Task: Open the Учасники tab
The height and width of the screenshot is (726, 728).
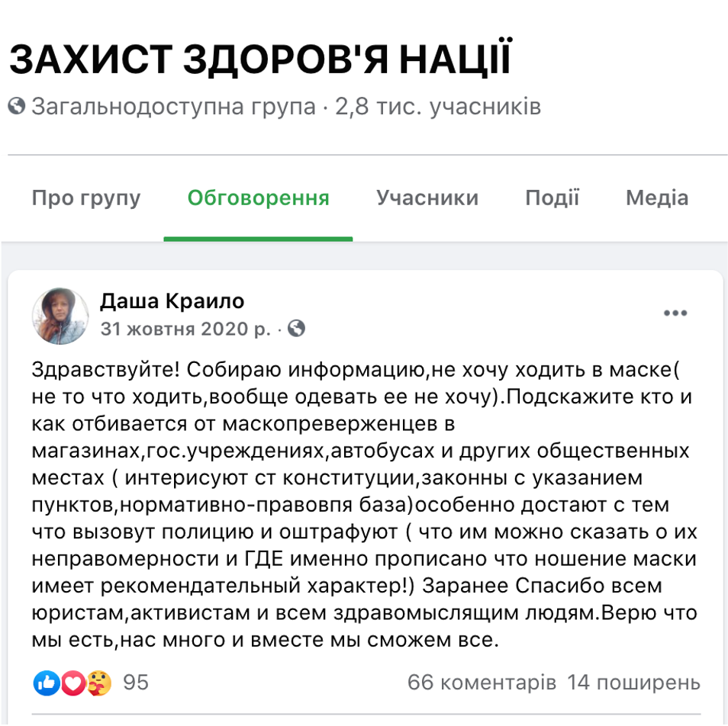Action: [427, 199]
